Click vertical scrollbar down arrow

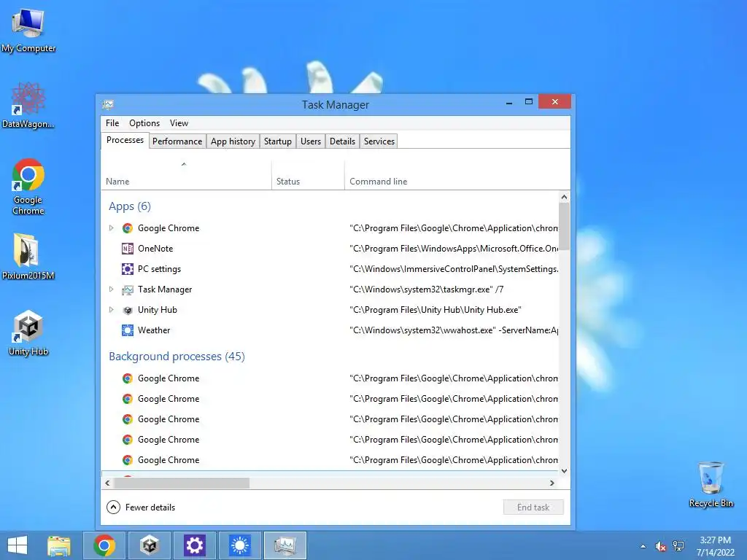click(x=564, y=471)
